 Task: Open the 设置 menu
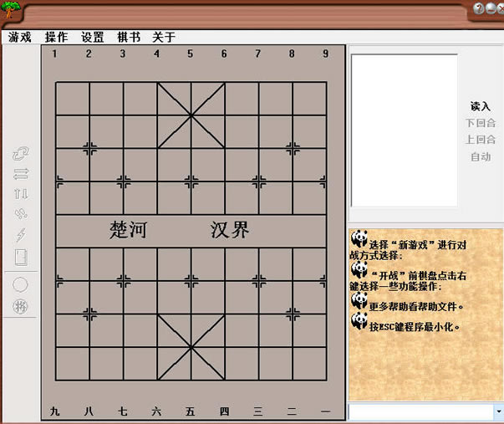click(x=92, y=37)
